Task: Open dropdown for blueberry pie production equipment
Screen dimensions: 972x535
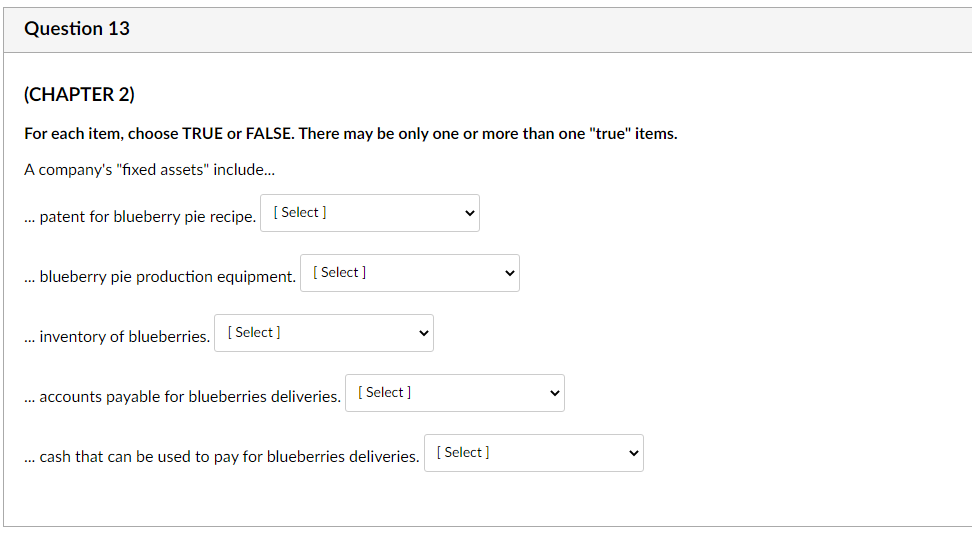Action: click(x=410, y=273)
